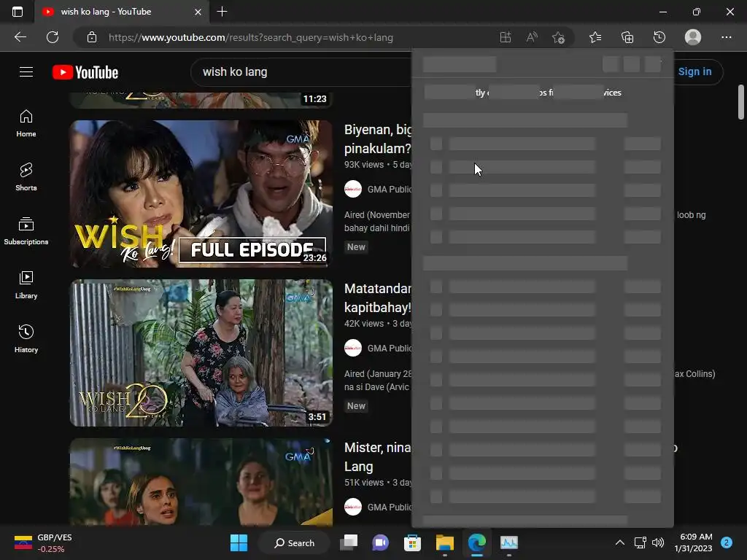Click the address bar URL
This screenshot has height=560, width=747.
[x=251, y=37]
